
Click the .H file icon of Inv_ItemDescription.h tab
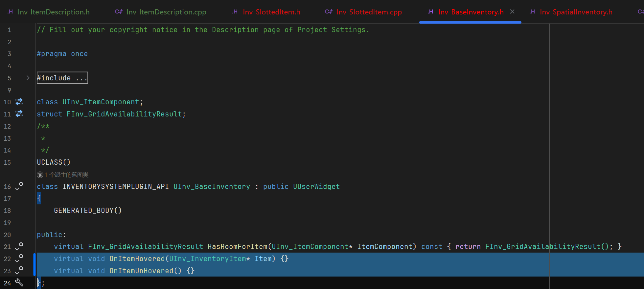[10, 12]
